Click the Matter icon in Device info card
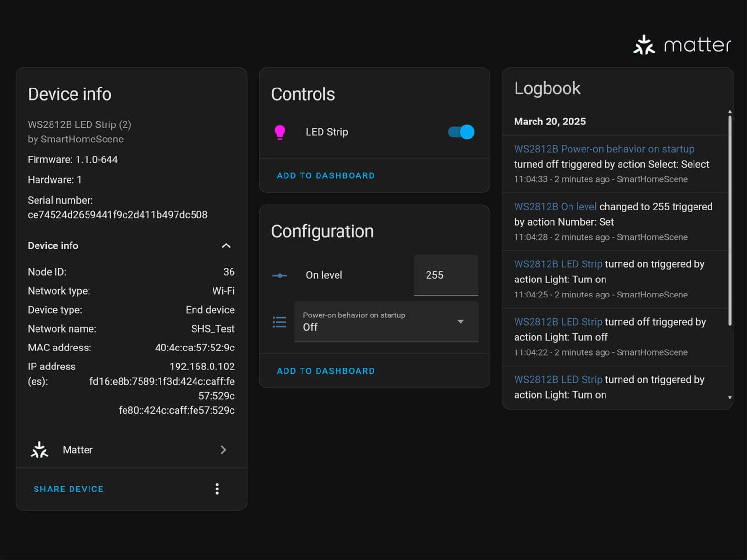747x560 pixels. pyautogui.click(x=39, y=450)
